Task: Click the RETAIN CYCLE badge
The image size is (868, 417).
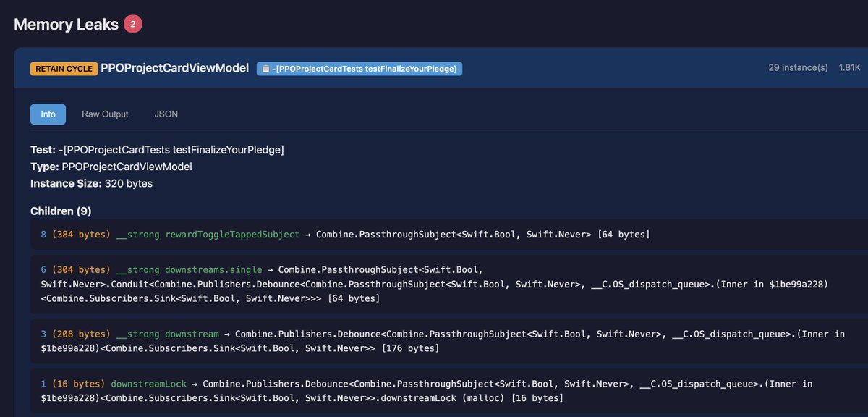Action: pos(64,69)
